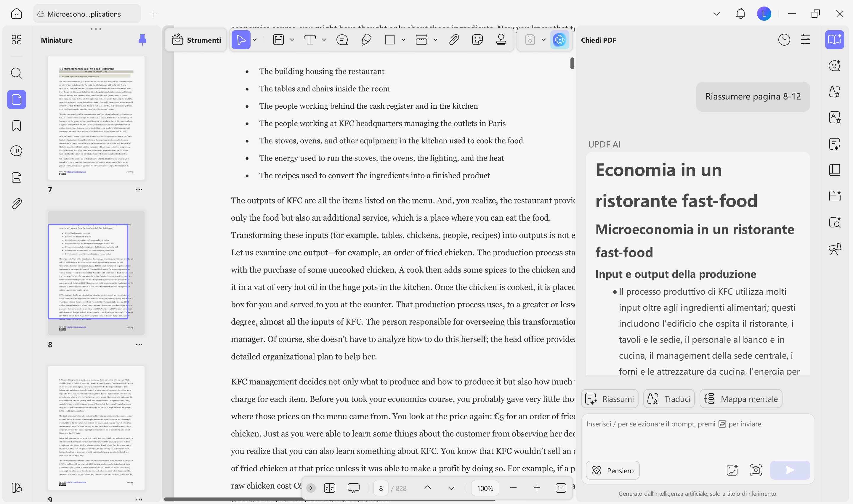Expand the save options dropdown arrow
The image size is (853, 504).
pos(544,40)
